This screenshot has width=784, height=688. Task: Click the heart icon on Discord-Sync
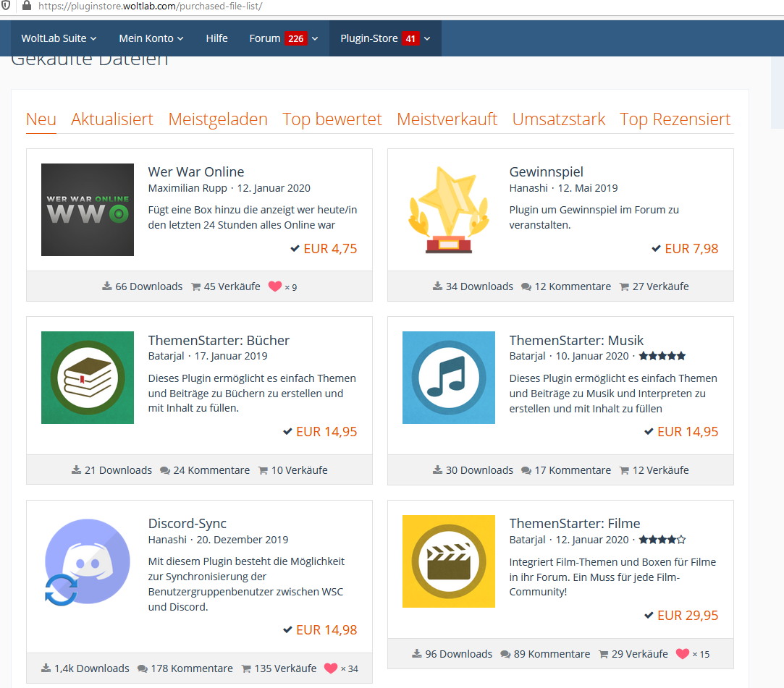(331, 668)
